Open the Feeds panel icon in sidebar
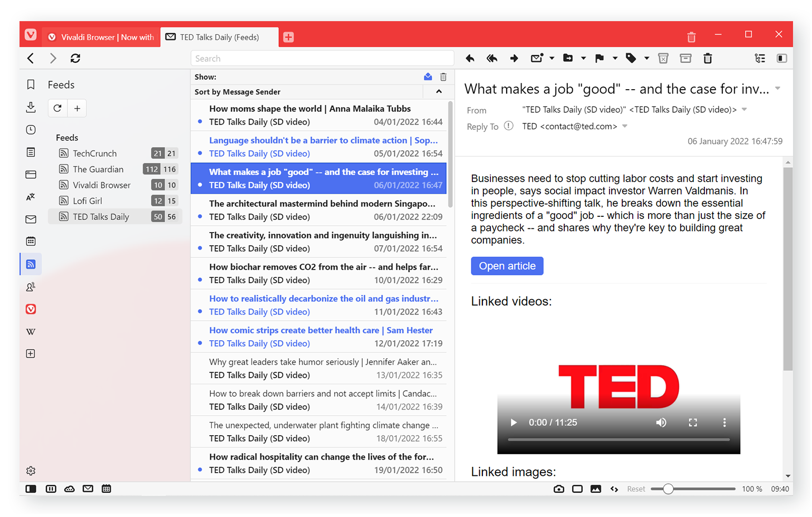The width and height of the screenshot is (812, 517). tap(31, 264)
